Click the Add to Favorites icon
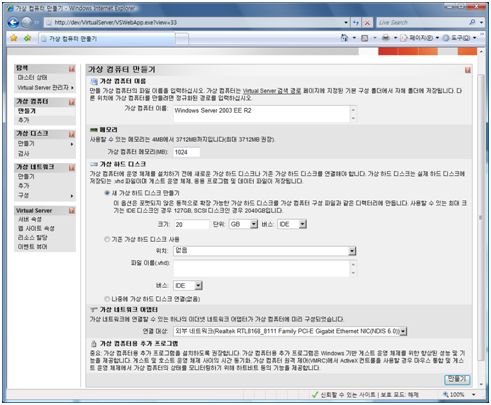The image size is (491, 405). pos(28,38)
